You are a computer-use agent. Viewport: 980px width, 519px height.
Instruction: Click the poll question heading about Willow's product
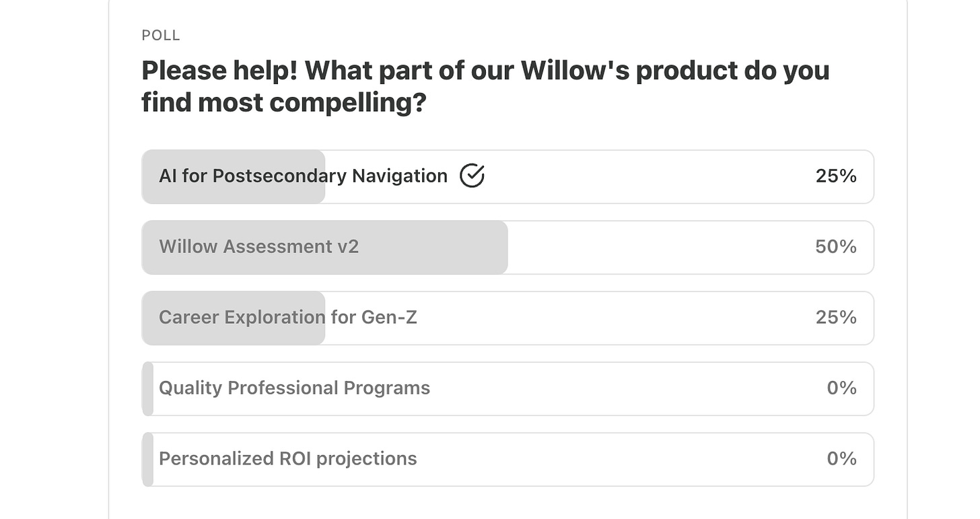tap(485, 87)
